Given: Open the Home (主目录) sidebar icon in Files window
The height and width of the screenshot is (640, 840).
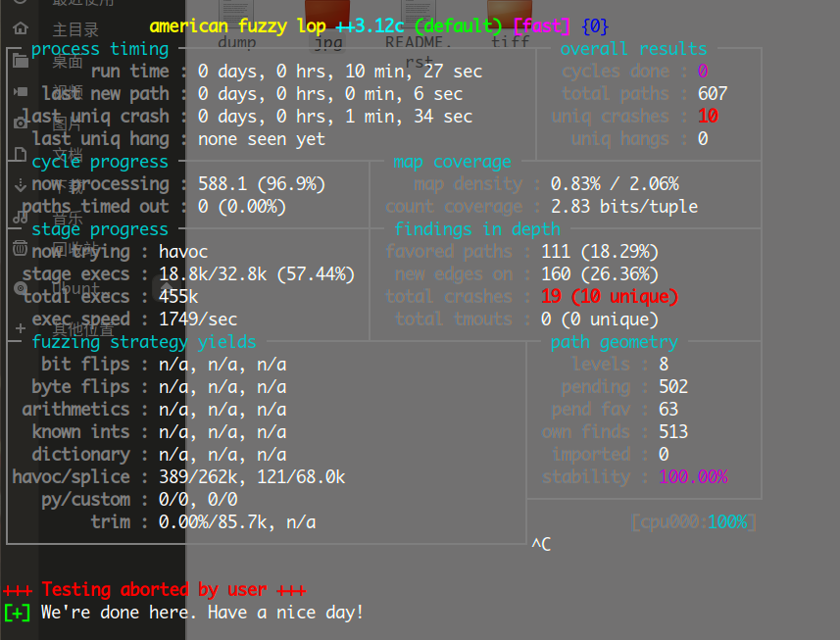Looking at the screenshot, I should [21, 27].
